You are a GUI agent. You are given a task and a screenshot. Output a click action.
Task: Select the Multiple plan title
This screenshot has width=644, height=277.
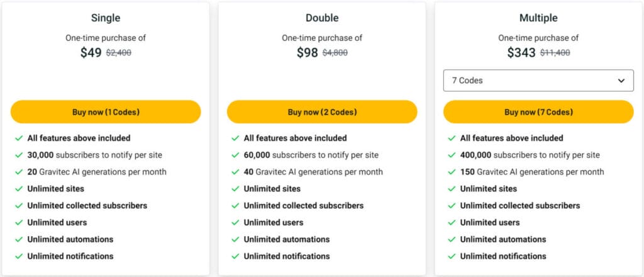[538, 18]
